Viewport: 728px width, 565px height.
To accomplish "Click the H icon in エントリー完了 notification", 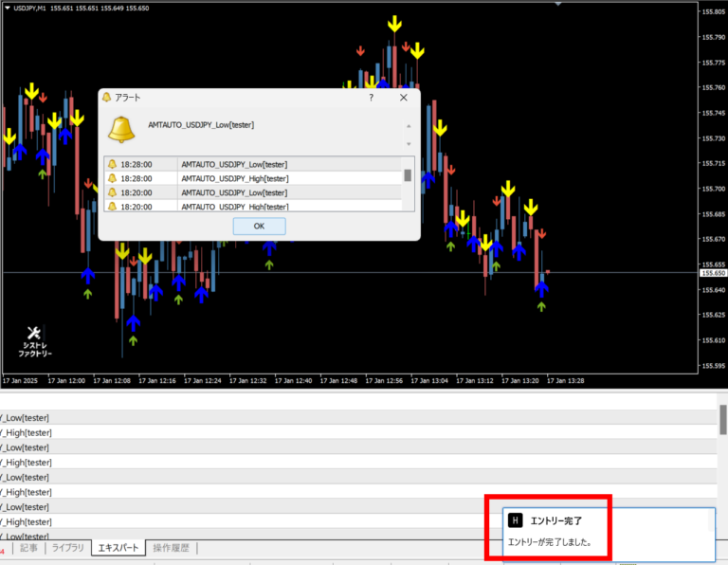I will pos(515,520).
